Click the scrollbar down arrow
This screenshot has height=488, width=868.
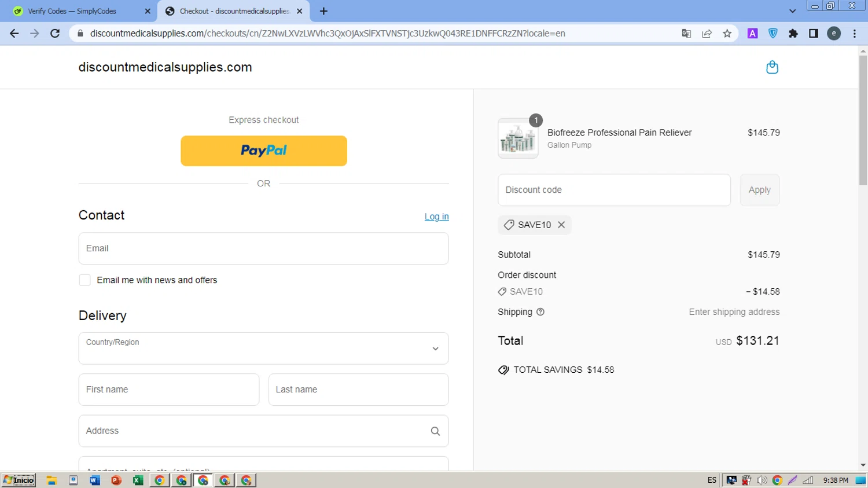click(863, 465)
